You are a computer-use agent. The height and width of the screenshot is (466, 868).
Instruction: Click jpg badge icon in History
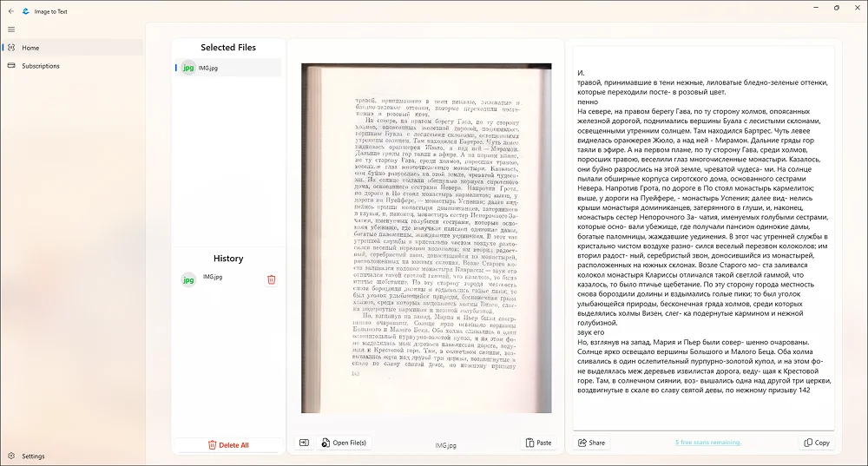pyautogui.click(x=188, y=279)
